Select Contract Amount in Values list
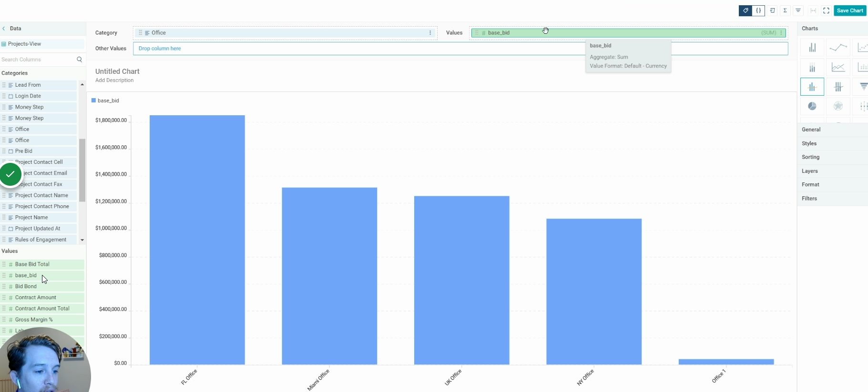The height and width of the screenshot is (392, 868). tap(42, 298)
